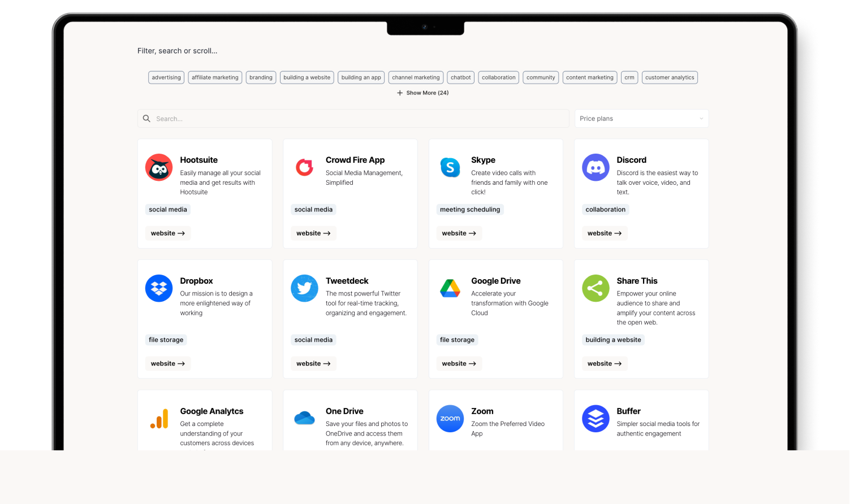Image resolution: width=850 pixels, height=504 pixels.
Task: Click the Buffer card title
Action: pyautogui.click(x=629, y=411)
